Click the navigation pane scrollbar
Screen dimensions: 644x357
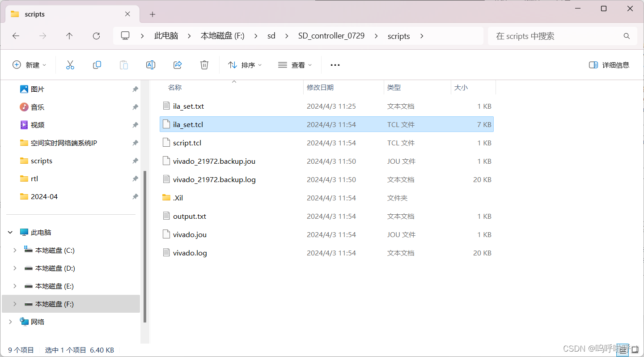click(144, 246)
